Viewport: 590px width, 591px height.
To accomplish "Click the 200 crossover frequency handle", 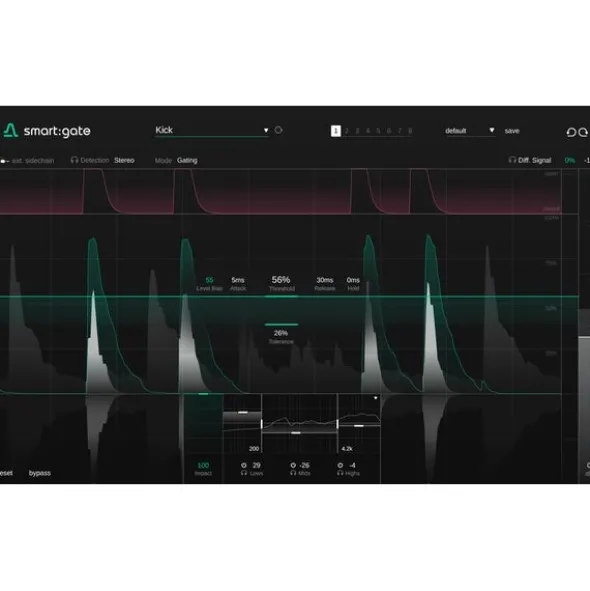I will click(262, 424).
